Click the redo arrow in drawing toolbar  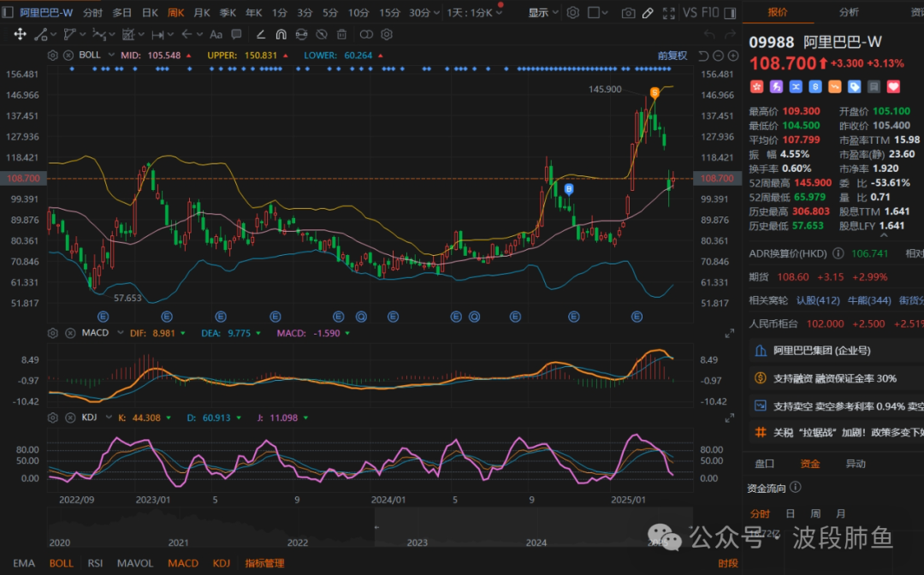(x=730, y=35)
